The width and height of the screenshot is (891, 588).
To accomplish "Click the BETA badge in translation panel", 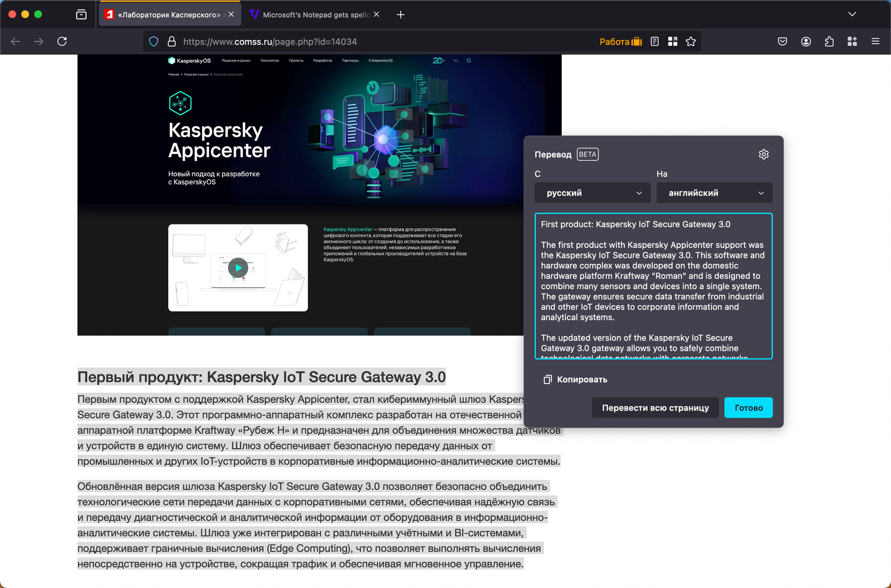I will tap(587, 154).
